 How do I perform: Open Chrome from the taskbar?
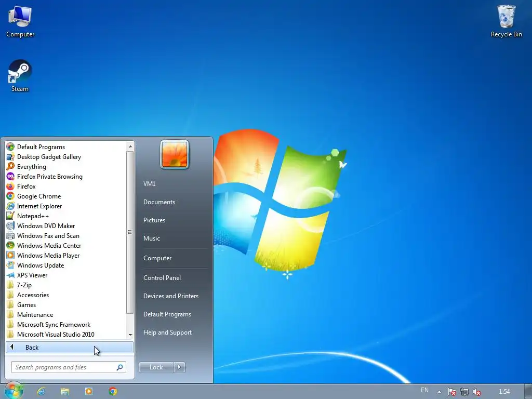[x=113, y=392]
